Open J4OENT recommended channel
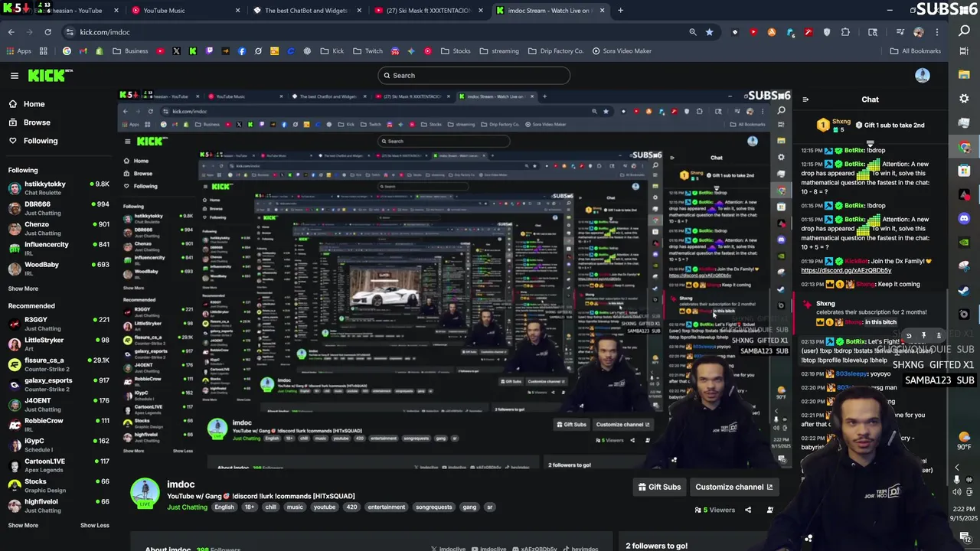Screen dimensions: 980x551 point(59,404)
